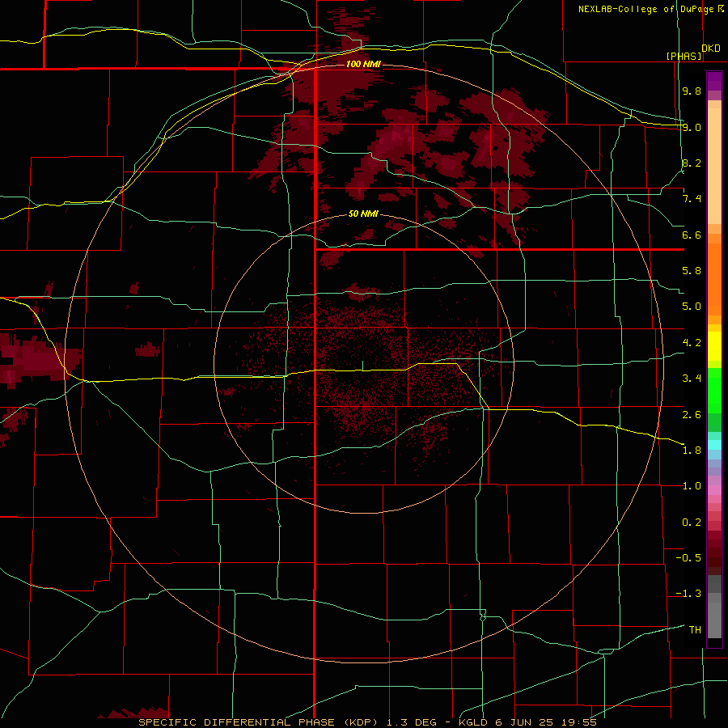Click the 100 NMI range ring label
This screenshot has width=728, height=728.
coord(363,64)
